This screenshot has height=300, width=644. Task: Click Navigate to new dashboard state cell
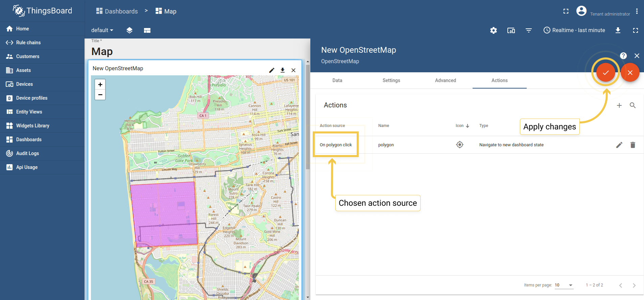click(x=511, y=145)
